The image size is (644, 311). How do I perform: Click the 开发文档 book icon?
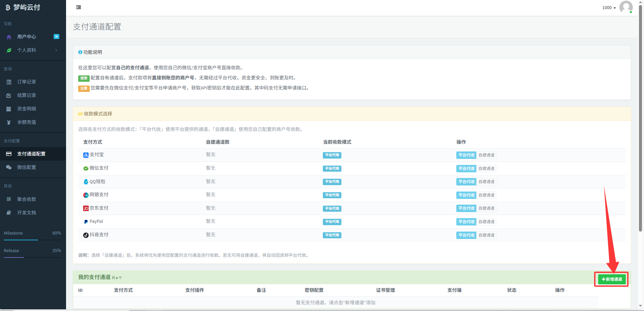(x=9, y=213)
